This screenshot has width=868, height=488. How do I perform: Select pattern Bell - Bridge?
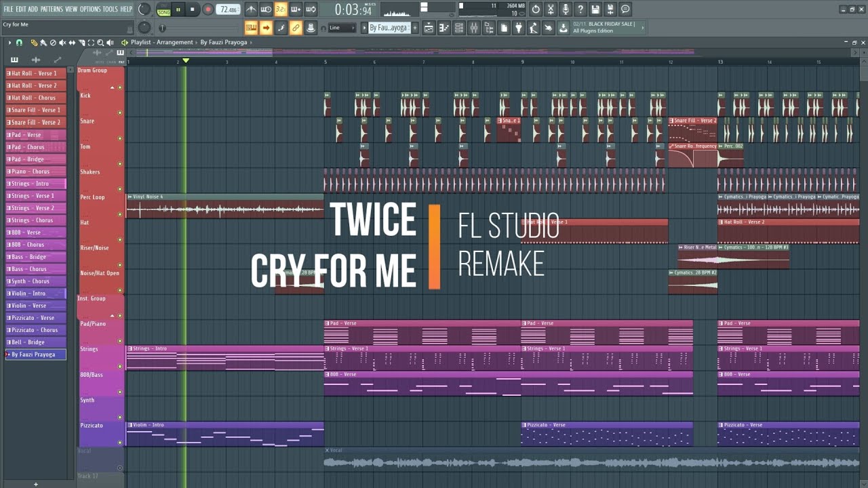point(36,342)
